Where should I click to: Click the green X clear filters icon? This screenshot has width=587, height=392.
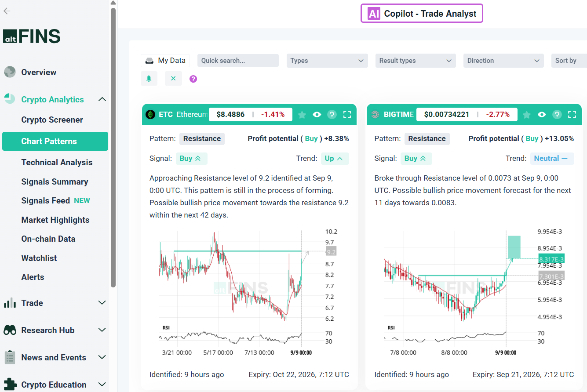tap(173, 79)
